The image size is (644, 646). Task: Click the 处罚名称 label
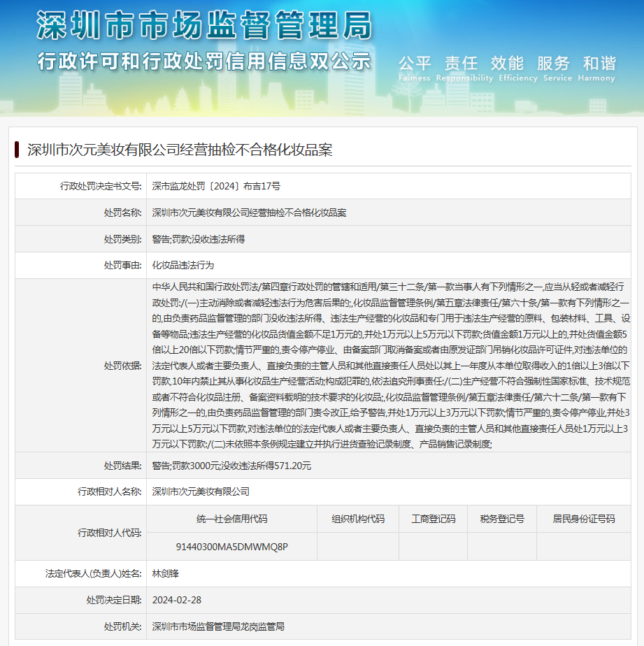point(122,213)
